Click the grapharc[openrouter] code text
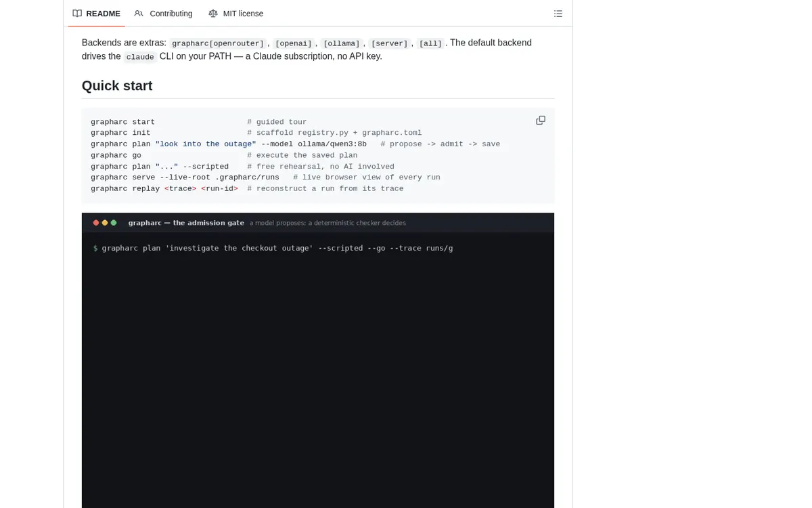 pyautogui.click(x=218, y=43)
